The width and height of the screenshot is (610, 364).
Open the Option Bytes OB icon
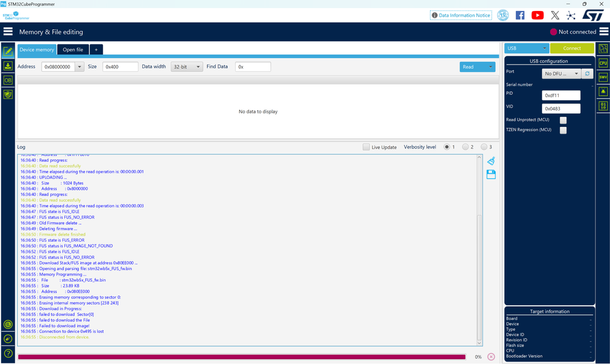8,80
